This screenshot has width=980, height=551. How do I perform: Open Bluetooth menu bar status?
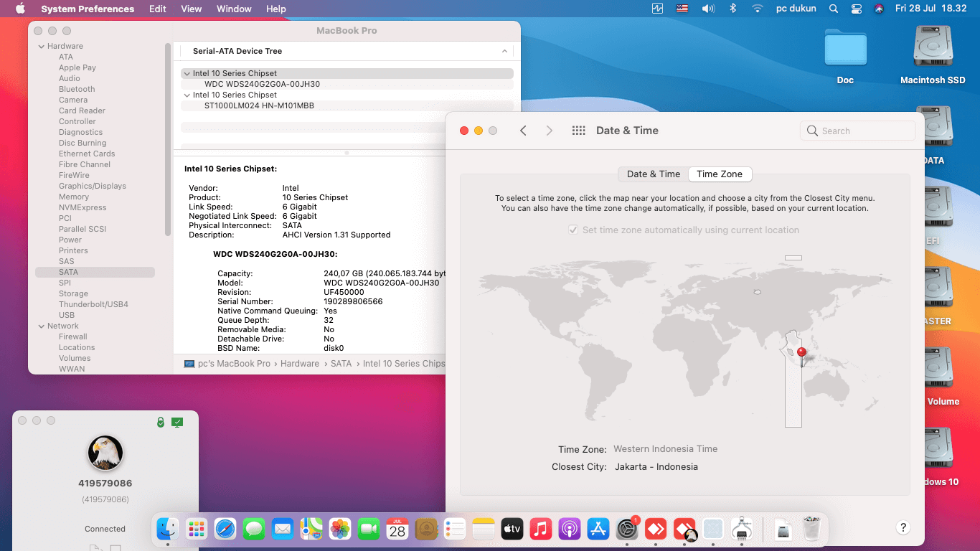pyautogui.click(x=732, y=9)
